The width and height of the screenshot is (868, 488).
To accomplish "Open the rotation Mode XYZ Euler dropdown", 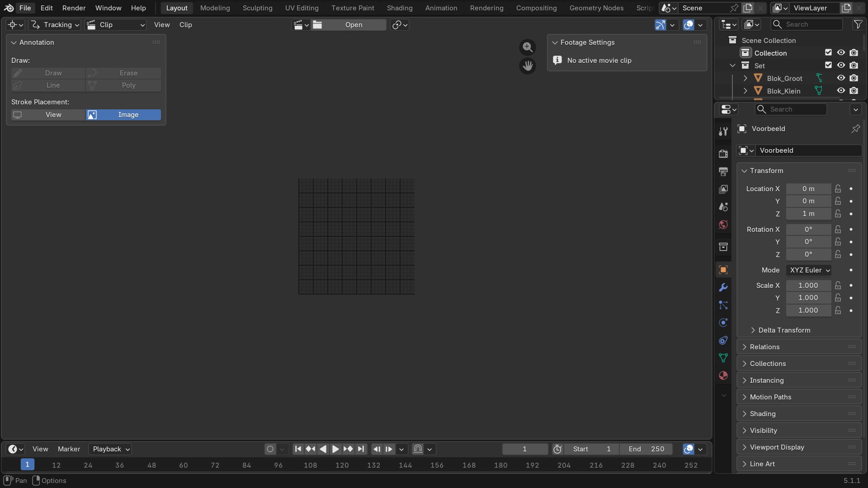I will (809, 270).
